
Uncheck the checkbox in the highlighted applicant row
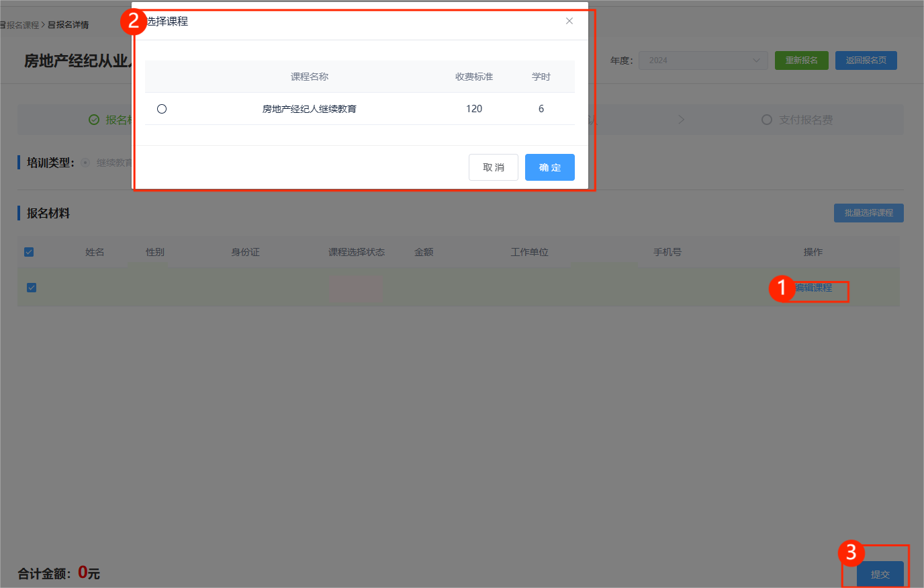[32, 288]
